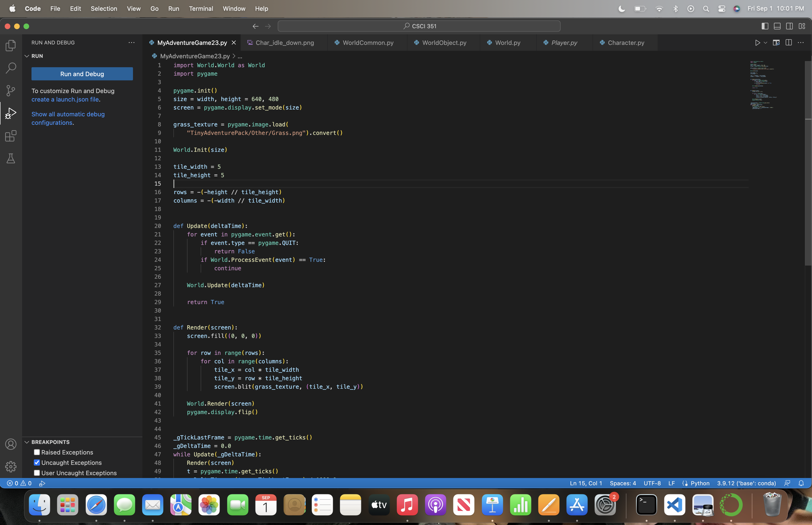Open the Terminal menu
The image size is (812, 525).
click(x=201, y=8)
